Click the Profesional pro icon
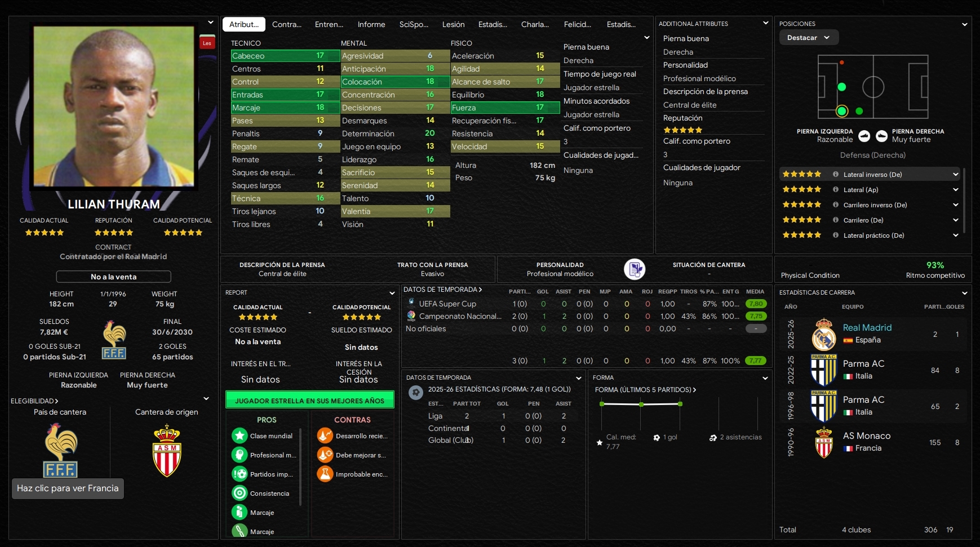Viewport: 980px width, 547px height. pyautogui.click(x=240, y=455)
